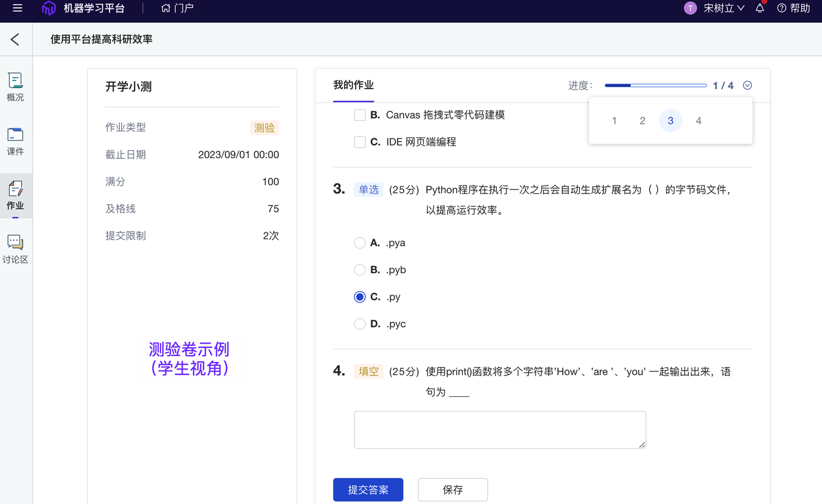
Task: Click the 及格线 75 value
Action: click(273, 209)
